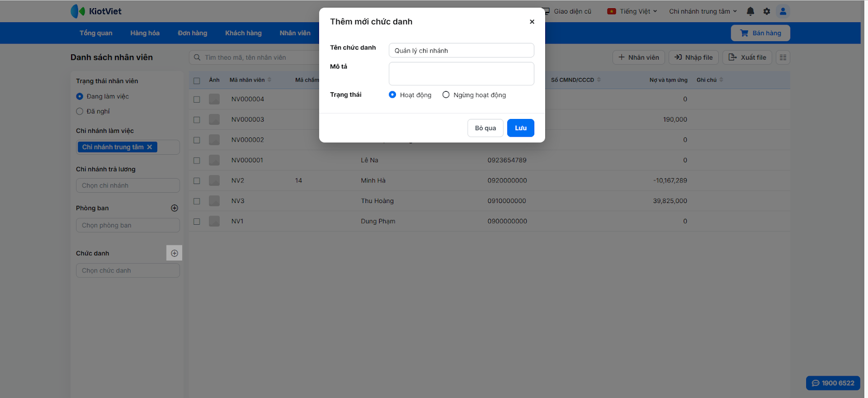Image resolution: width=868 pixels, height=398 pixels.
Task: Add a new Nhân viên
Action: 639,58
